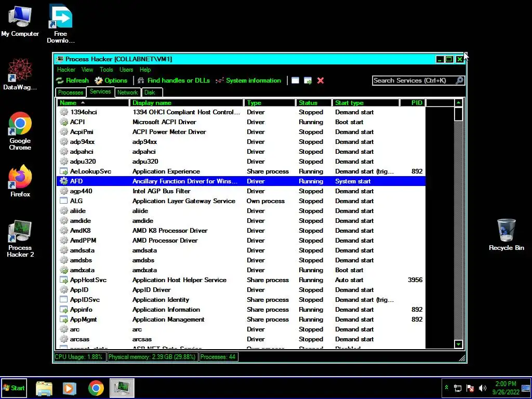Click the AeLookupSvc service icon
The height and width of the screenshot is (399, 532).
click(64, 171)
